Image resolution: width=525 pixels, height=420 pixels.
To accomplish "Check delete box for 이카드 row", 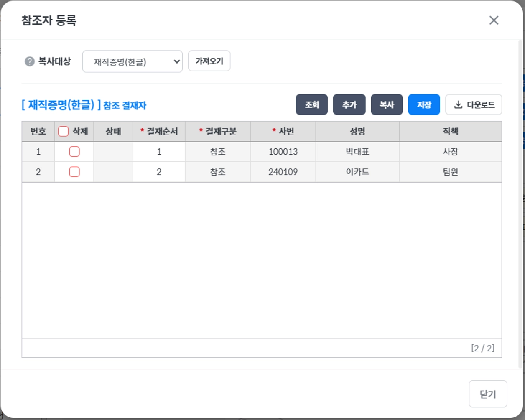I will point(74,172).
